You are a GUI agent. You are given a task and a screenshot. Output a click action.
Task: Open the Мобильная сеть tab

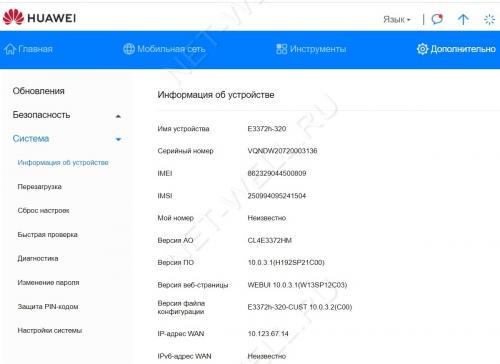click(164, 49)
